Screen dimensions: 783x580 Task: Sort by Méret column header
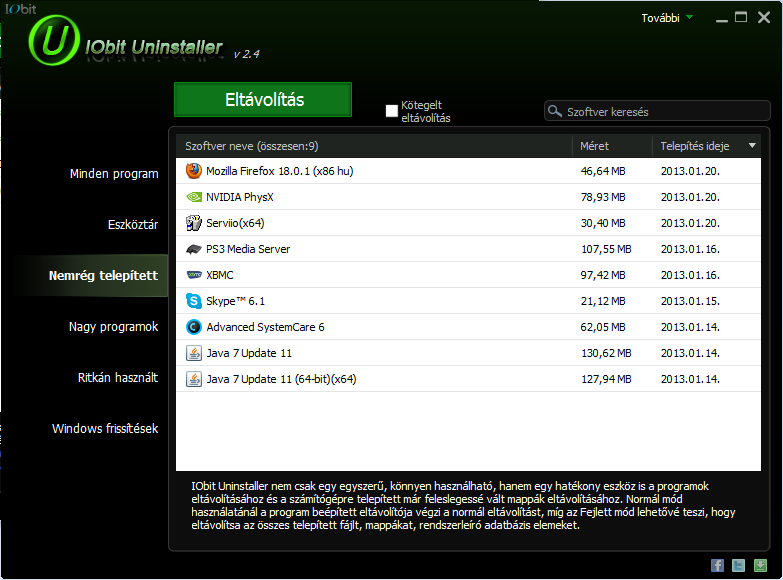point(612,146)
